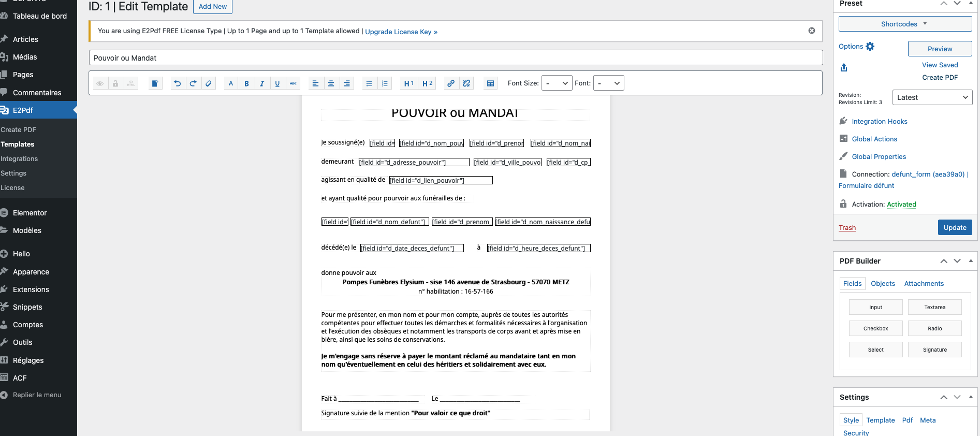The width and height of the screenshot is (980, 436).
Task: Toggle the PDF Builder panel triangle
Action: point(971,260)
